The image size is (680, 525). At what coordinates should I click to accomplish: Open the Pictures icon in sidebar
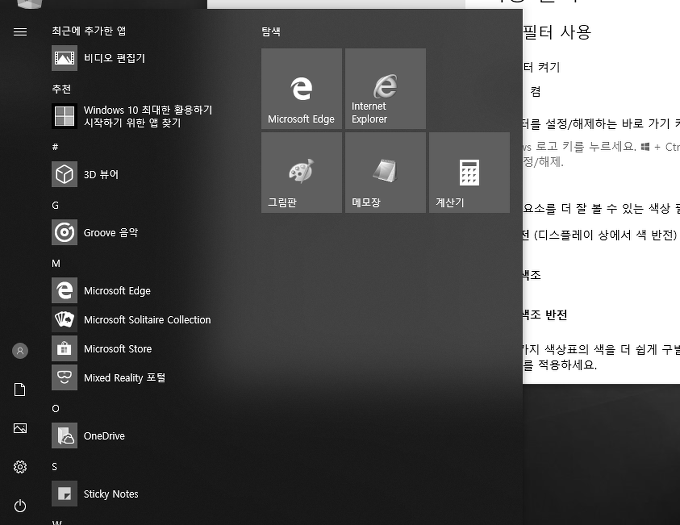pyautogui.click(x=20, y=428)
